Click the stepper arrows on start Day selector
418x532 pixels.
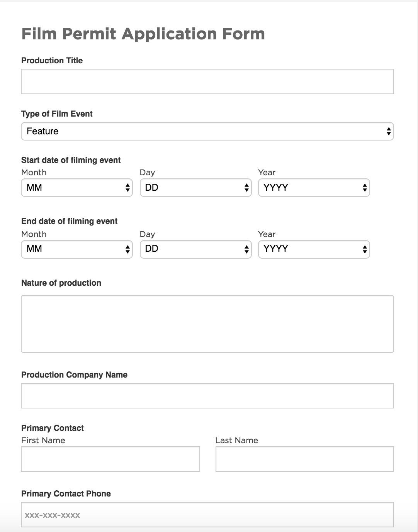point(246,188)
